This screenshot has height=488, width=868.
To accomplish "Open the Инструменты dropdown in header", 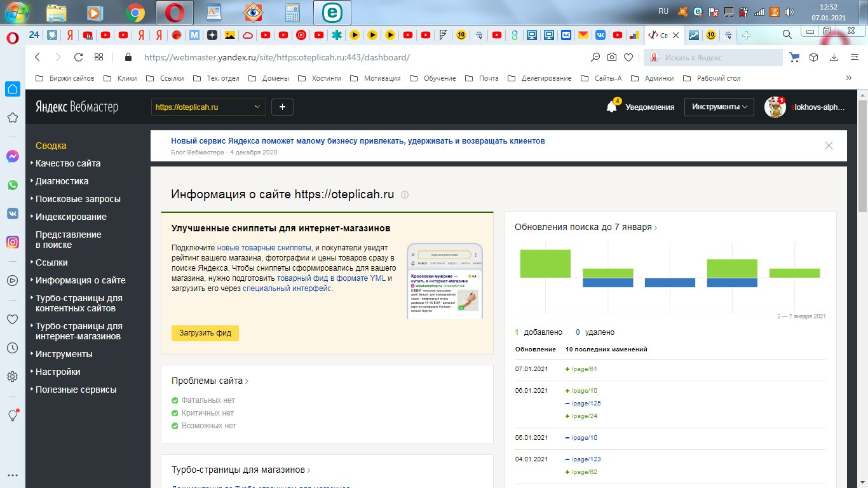I will pyautogui.click(x=719, y=107).
